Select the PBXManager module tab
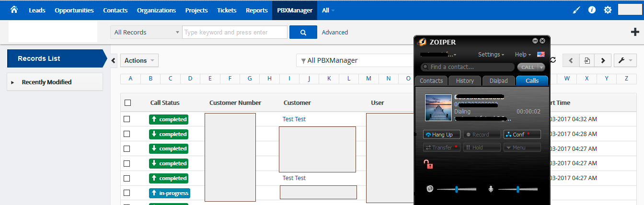The height and width of the screenshot is (205, 644). click(295, 10)
